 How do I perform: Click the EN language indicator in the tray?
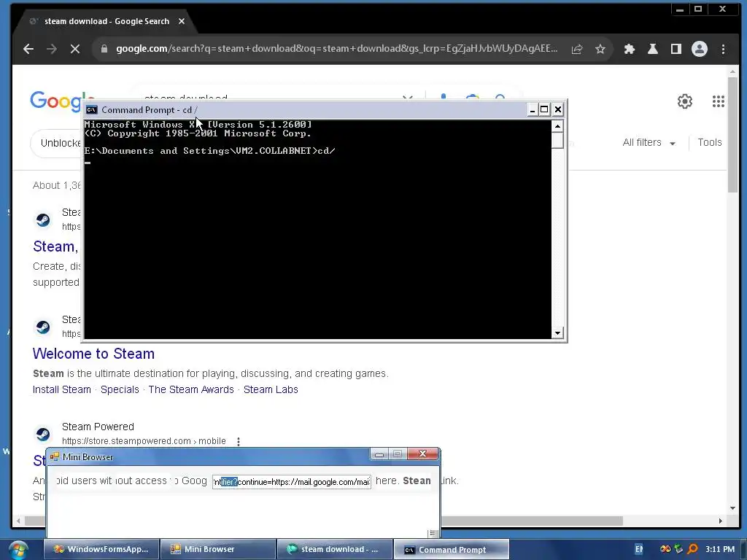639,550
